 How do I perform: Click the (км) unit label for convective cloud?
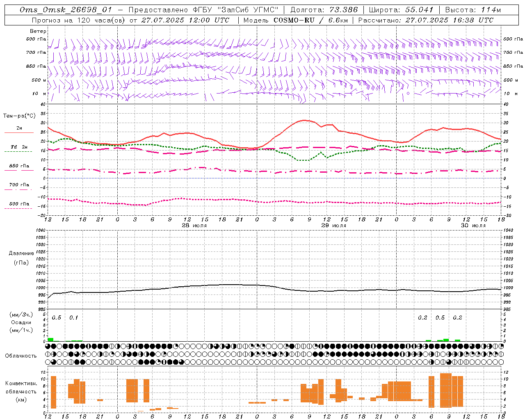[x=21, y=399]
